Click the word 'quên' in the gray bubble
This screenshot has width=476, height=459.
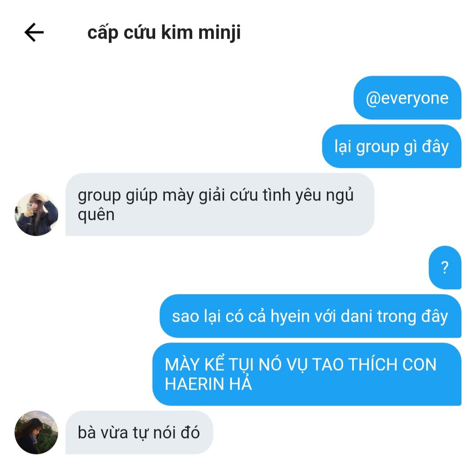pyautogui.click(x=96, y=215)
